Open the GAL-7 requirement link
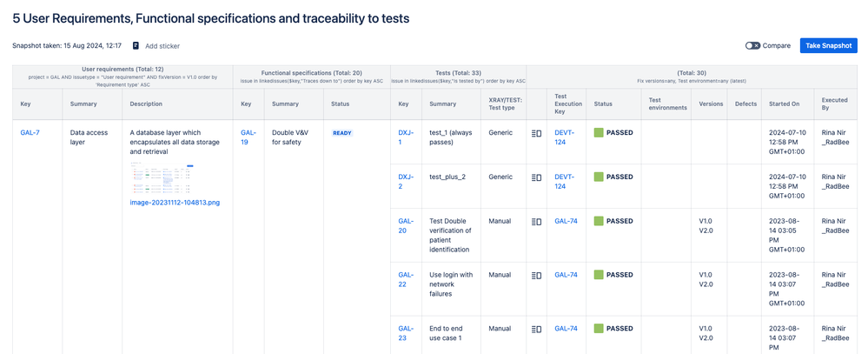The height and width of the screenshot is (354, 868). (x=30, y=133)
